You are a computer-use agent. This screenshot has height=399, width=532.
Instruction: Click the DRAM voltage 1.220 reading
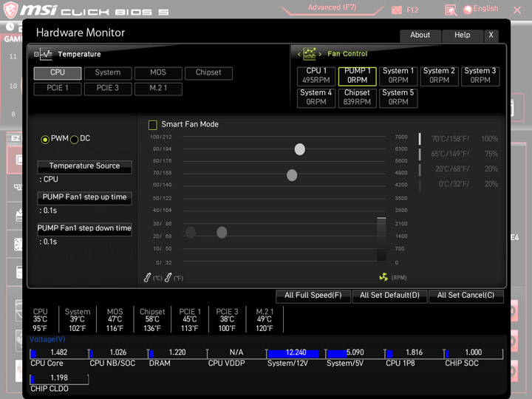click(177, 352)
